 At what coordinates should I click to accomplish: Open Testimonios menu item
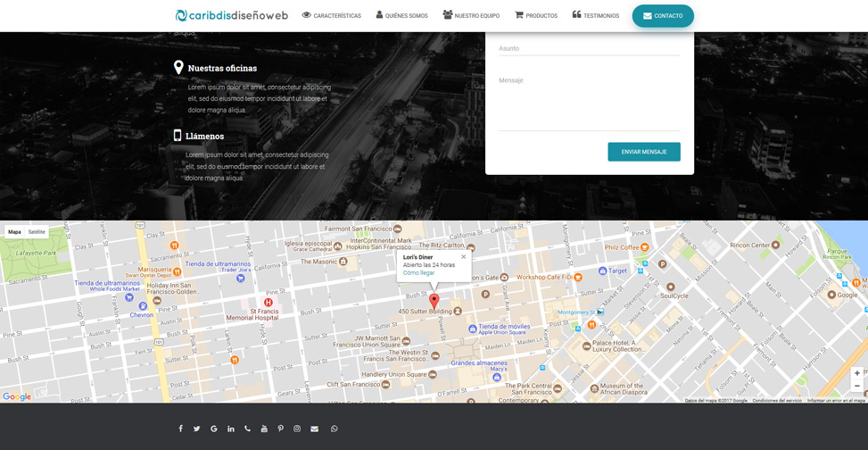[596, 15]
